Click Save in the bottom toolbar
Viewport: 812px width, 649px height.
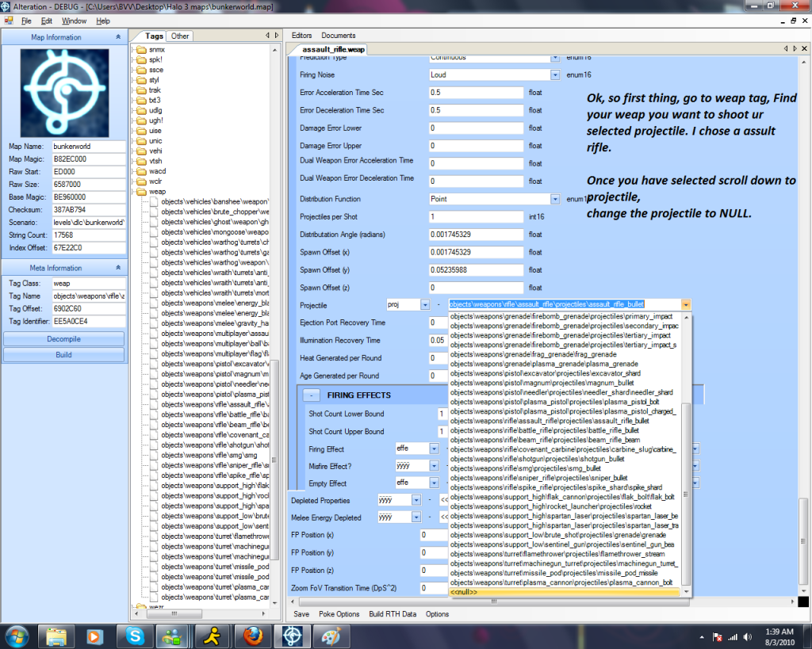coord(301,614)
